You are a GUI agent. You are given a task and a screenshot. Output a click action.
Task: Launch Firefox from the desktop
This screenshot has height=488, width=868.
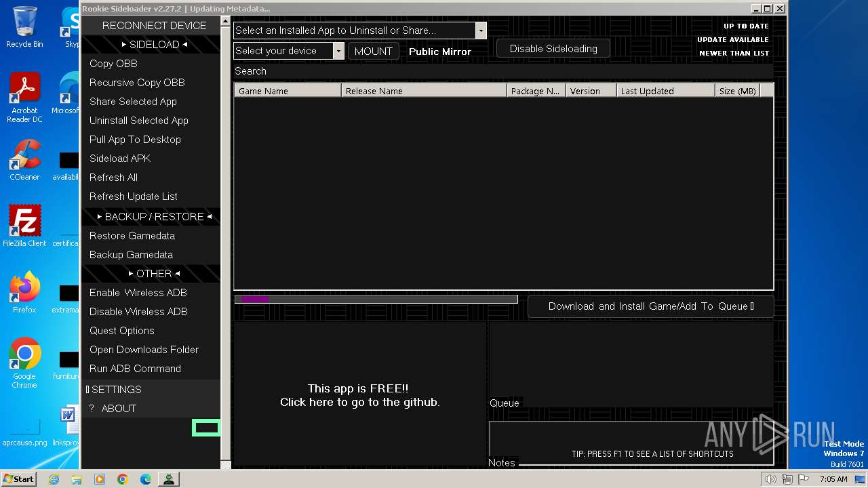[x=24, y=292]
